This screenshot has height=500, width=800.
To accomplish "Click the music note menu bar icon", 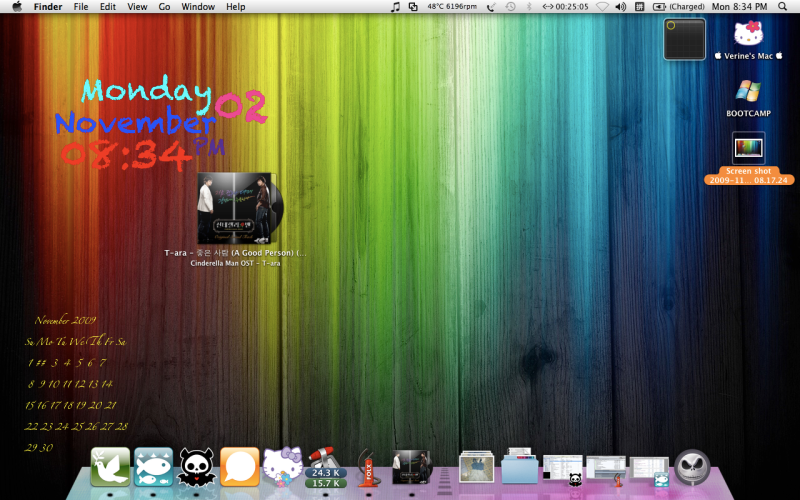I will 395,7.
